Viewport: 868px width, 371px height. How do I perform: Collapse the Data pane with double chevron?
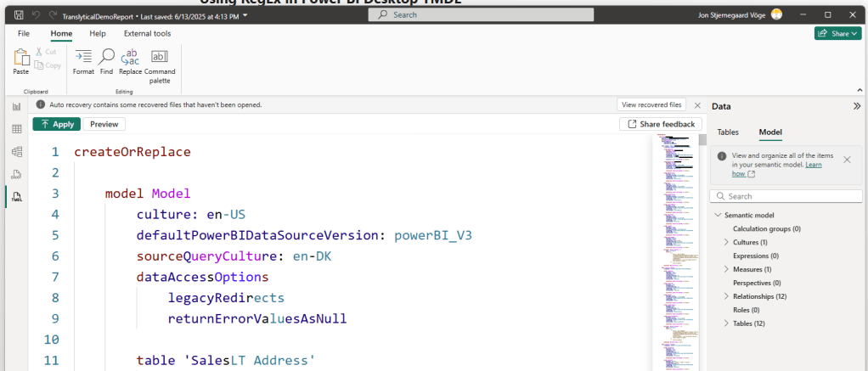click(x=856, y=106)
